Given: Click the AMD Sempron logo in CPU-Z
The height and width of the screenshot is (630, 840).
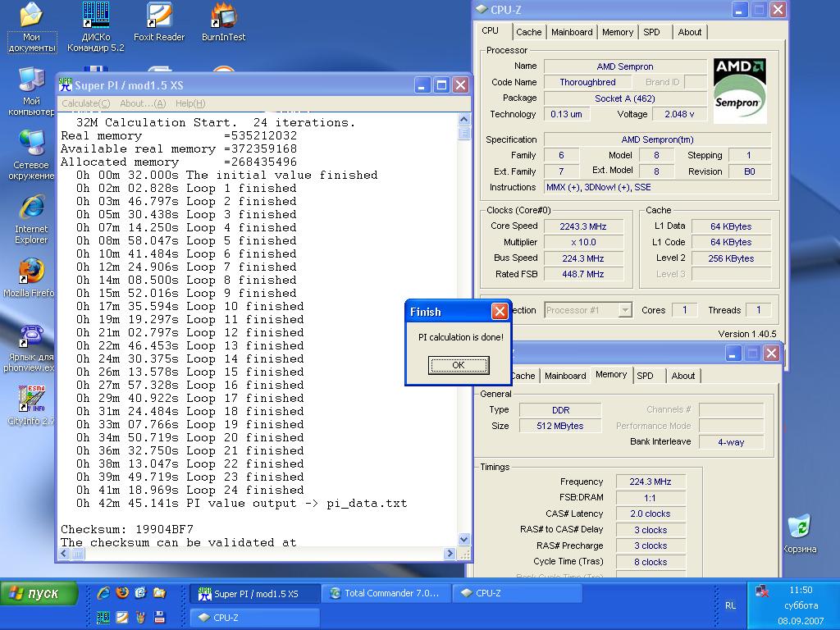Looking at the screenshot, I should (x=739, y=90).
